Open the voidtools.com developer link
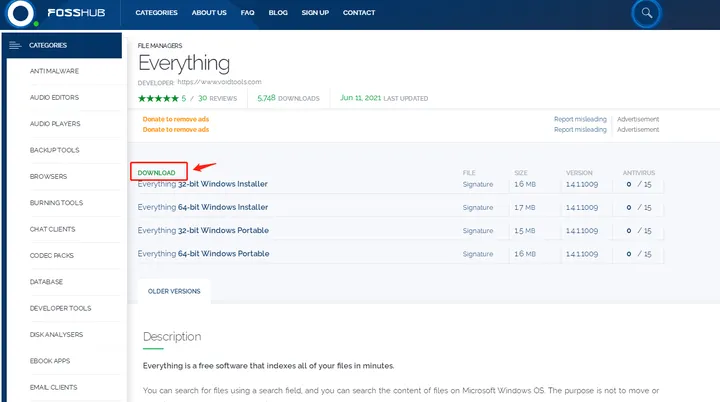The image size is (720, 402). pyautogui.click(x=219, y=82)
